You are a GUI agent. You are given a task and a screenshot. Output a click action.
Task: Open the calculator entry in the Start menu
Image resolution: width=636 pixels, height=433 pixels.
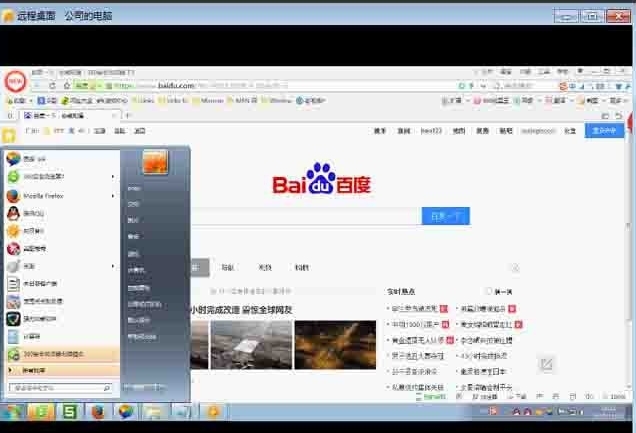coord(61,337)
